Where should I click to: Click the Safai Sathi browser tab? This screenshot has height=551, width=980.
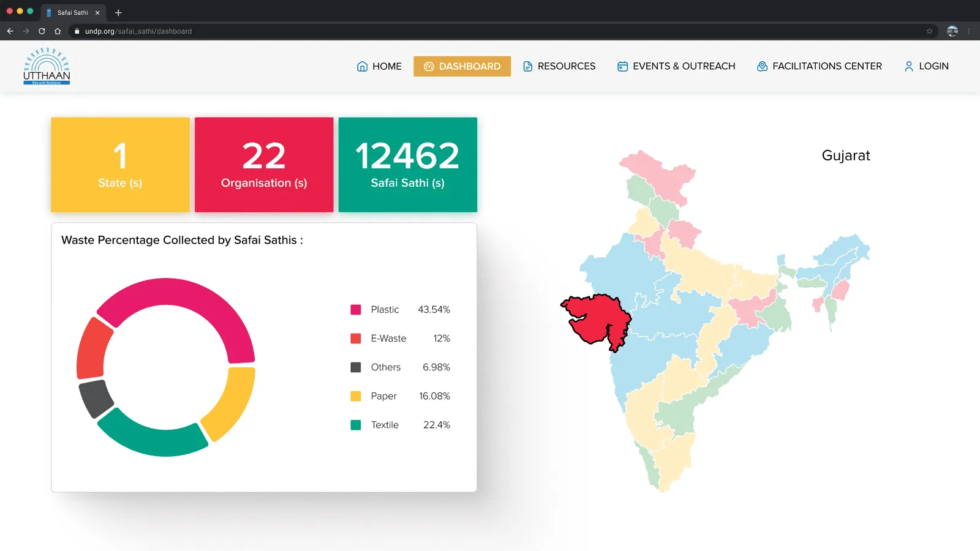[73, 12]
